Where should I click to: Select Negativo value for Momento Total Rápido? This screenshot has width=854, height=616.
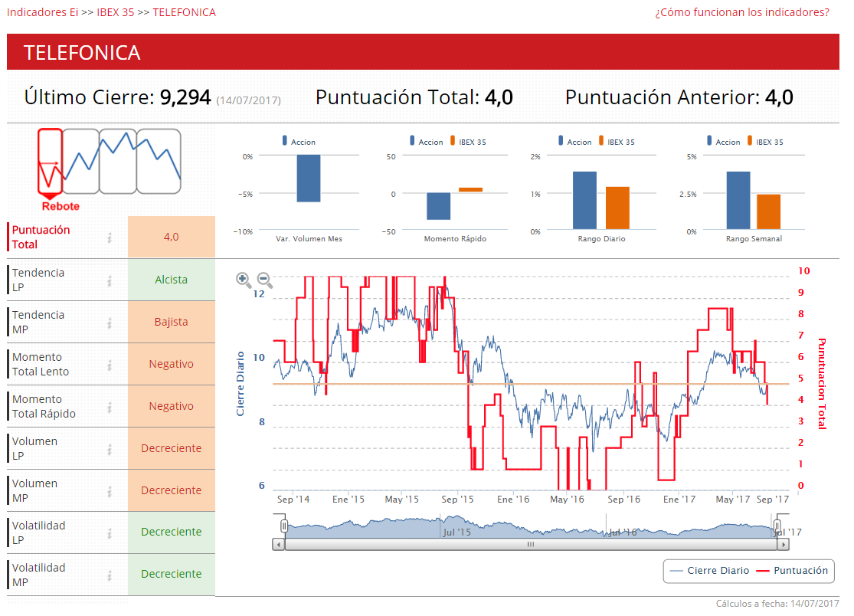(172, 406)
